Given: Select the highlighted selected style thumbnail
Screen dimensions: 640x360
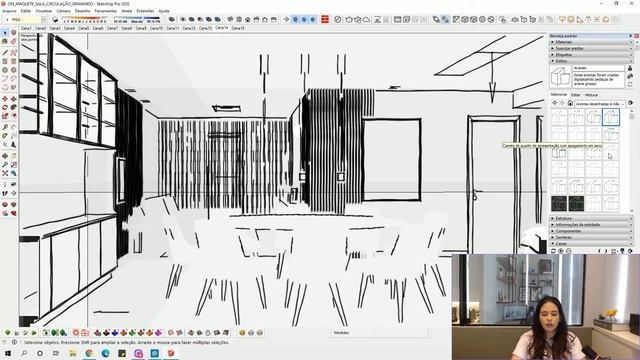Looking at the screenshot, I should [611, 117].
